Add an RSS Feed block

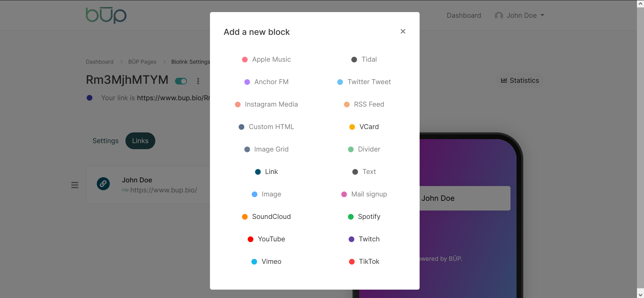pos(364,104)
